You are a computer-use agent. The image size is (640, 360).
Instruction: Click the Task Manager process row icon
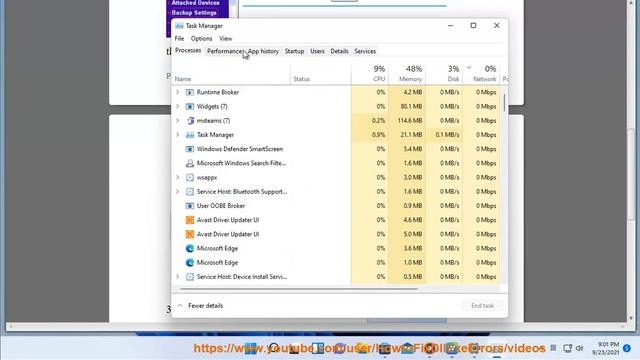(x=190, y=135)
